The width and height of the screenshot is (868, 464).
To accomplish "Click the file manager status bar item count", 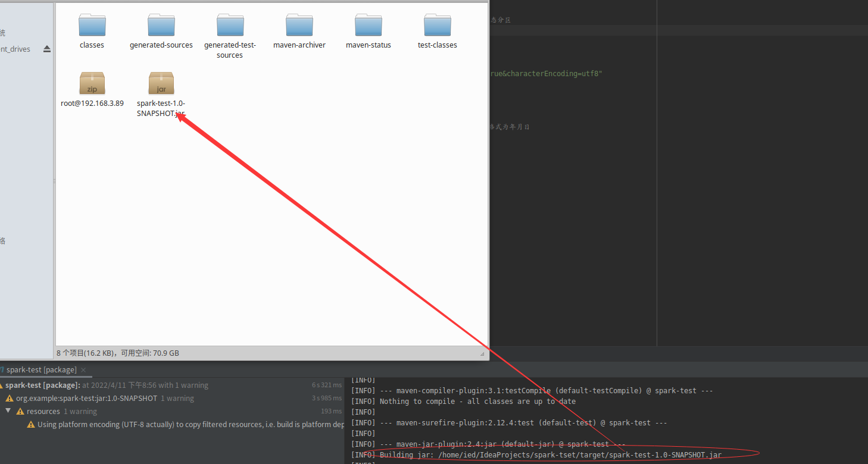I will coord(118,353).
